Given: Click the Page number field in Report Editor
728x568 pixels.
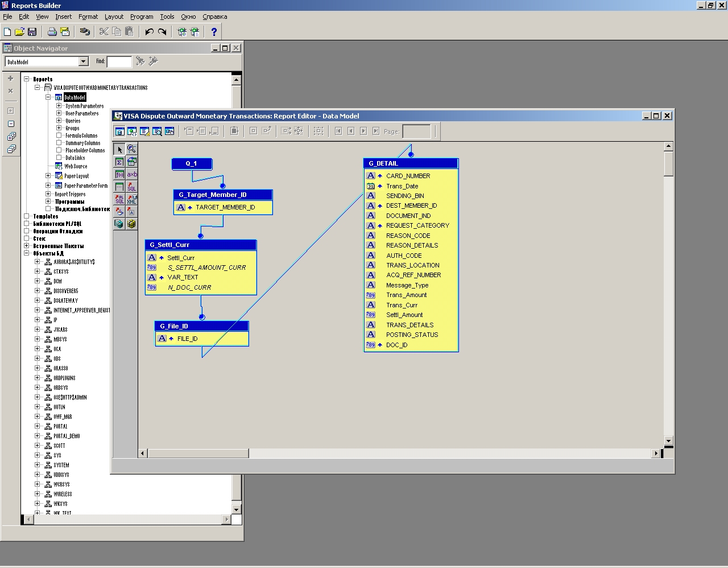Looking at the screenshot, I should pos(416,131).
